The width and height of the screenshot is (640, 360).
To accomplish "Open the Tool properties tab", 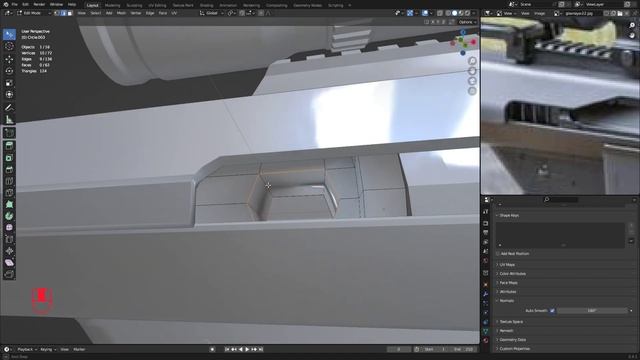I will point(486,212).
